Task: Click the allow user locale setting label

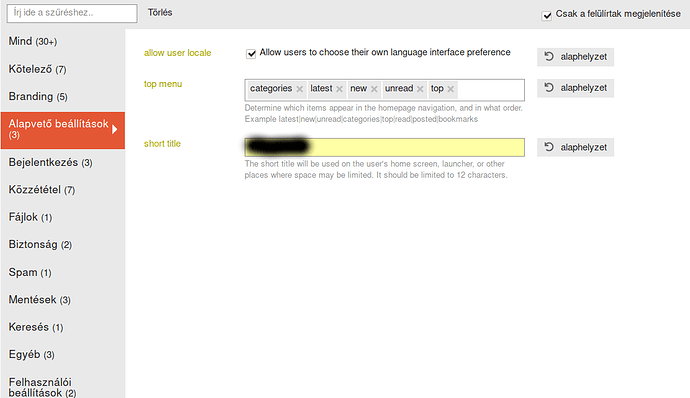Action: [177, 53]
